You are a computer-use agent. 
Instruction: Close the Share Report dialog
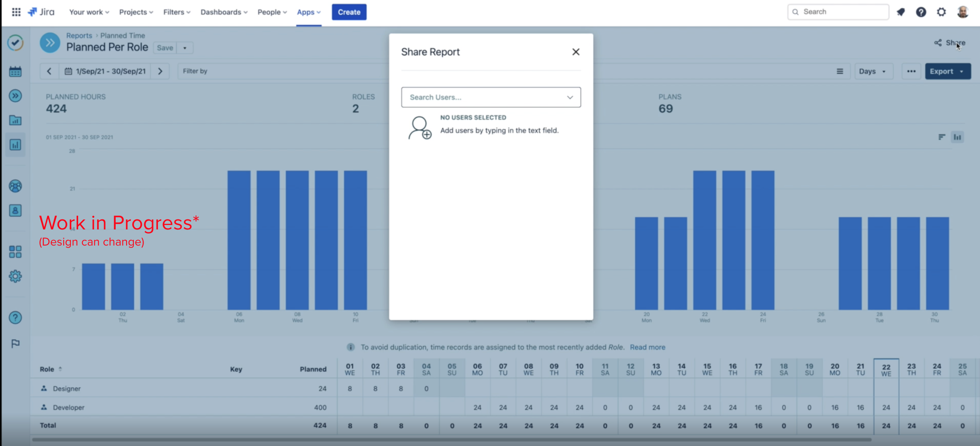click(575, 52)
